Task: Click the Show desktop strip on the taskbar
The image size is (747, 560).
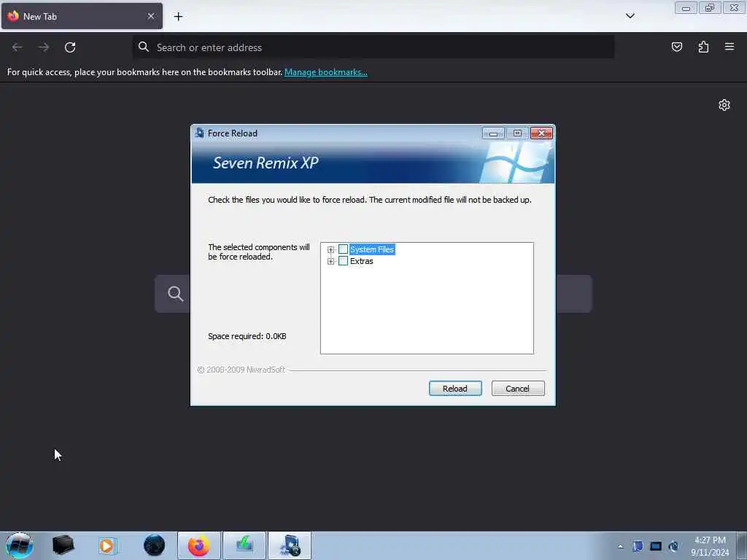Action: [x=742, y=545]
